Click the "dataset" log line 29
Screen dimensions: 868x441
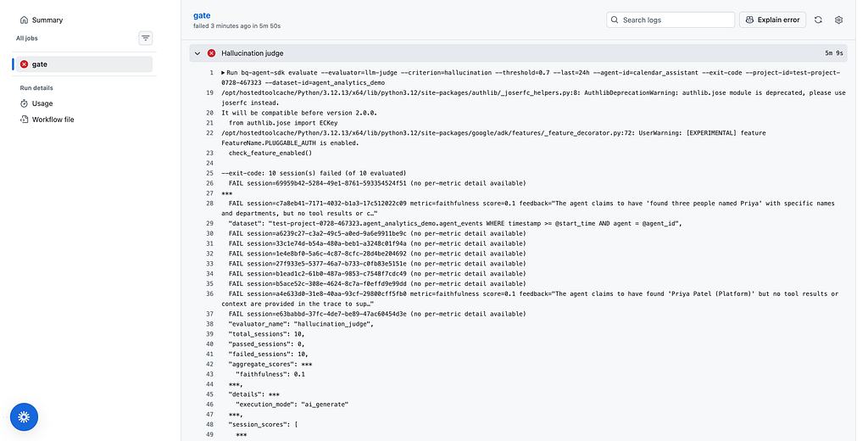(x=455, y=224)
